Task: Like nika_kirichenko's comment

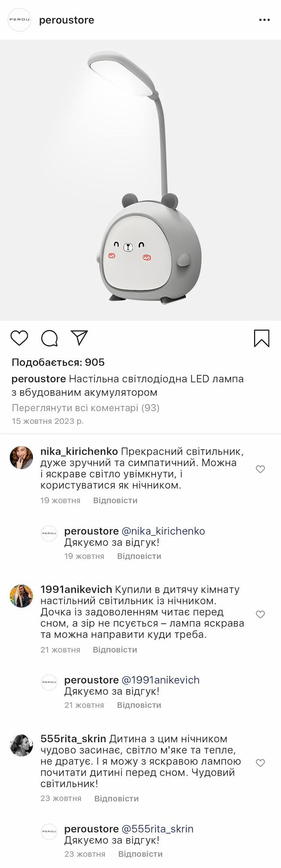Action: point(260,469)
